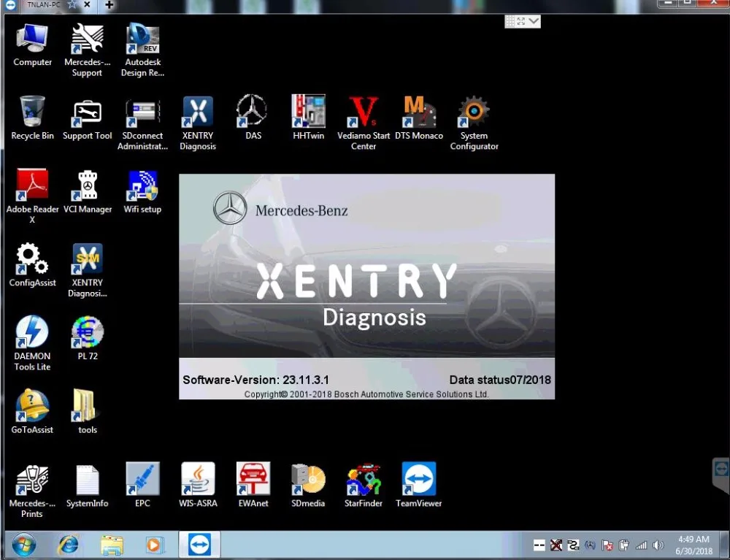Viewport: 730px width, 560px height.
Task: Open Mercedes Support shortcut
Action: [x=87, y=50]
